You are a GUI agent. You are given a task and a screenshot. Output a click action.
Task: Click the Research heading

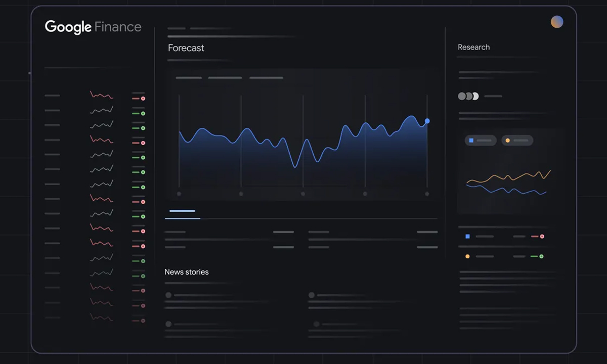click(x=473, y=47)
